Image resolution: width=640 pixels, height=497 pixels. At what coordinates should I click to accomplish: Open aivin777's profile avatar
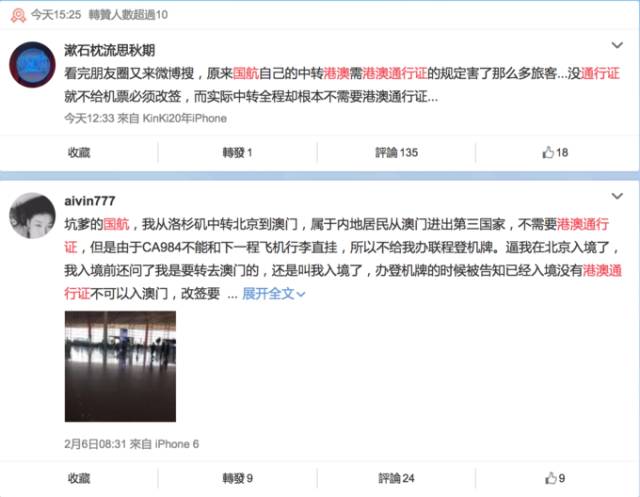click(32, 215)
